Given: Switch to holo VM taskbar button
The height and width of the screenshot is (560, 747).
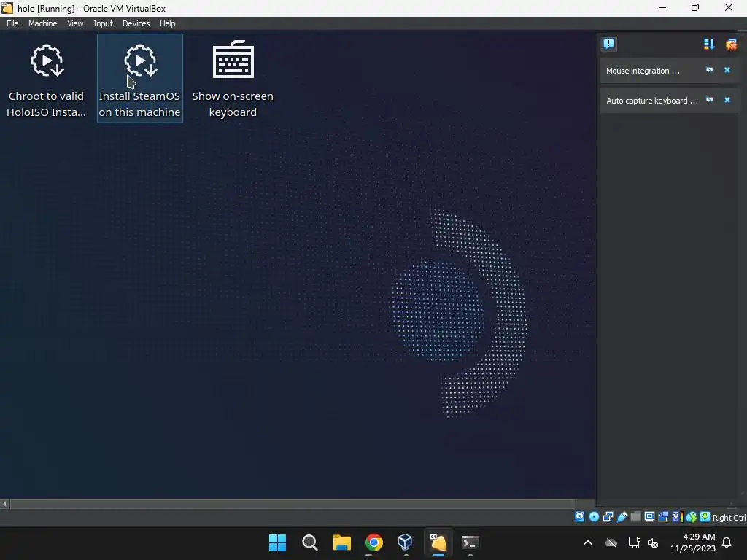Looking at the screenshot, I should coord(438,542).
